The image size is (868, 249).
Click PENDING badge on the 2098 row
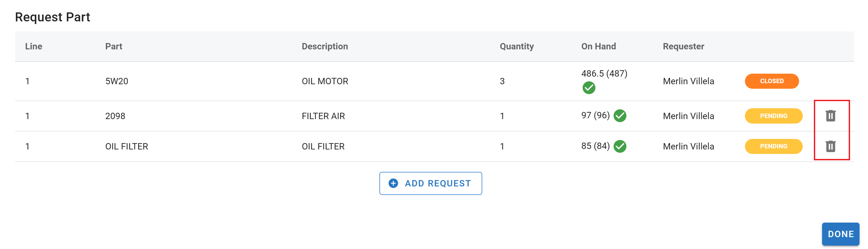pyautogui.click(x=773, y=116)
